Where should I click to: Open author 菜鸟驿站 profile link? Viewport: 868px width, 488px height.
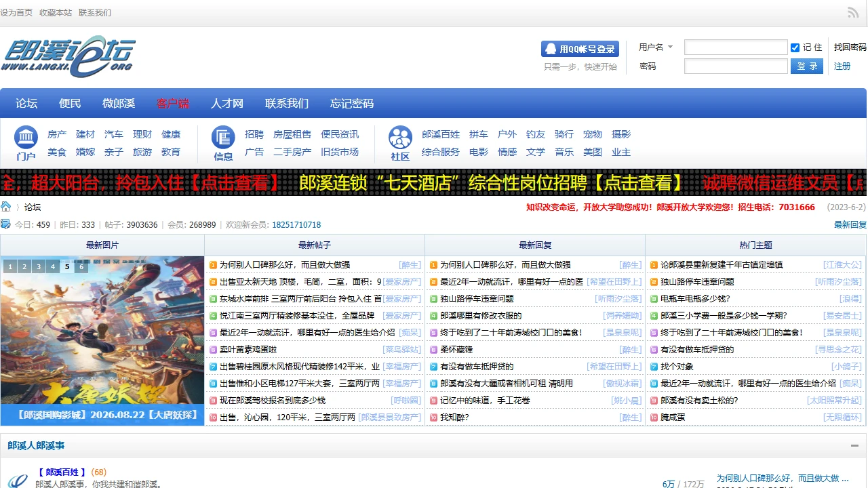click(x=402, y=350)
